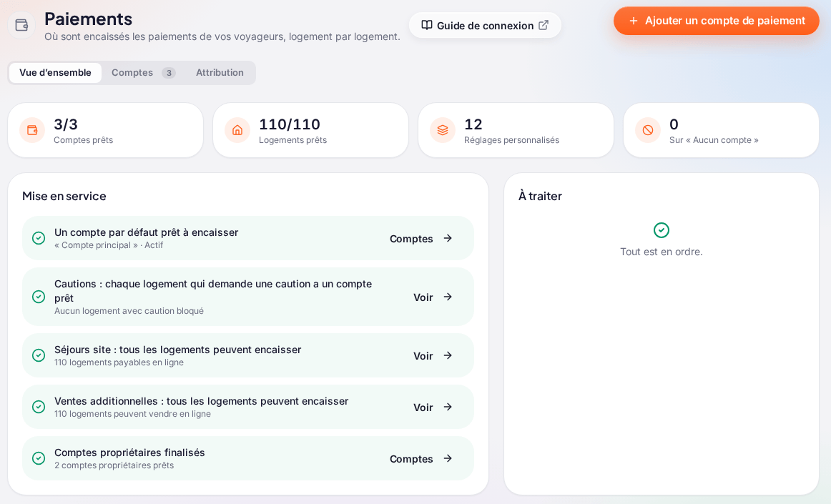Select the Vue d'ensemble tab

point(55,73)
